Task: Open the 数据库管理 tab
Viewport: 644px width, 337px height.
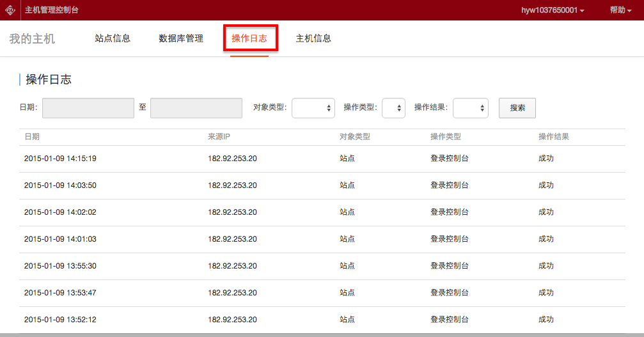Action: pos(181,38)
